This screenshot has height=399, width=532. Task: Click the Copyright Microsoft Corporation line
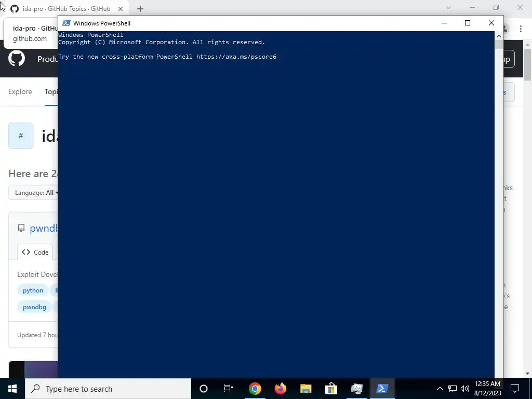[x=162, y=42]
